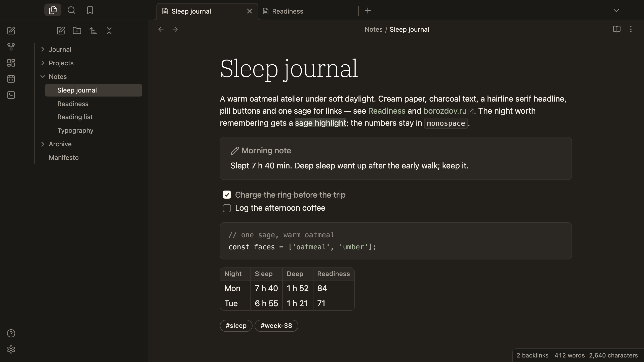
Task: Uncheck Charge the ring before the trip
Action: pyautogui.click(x=227, y=195)
